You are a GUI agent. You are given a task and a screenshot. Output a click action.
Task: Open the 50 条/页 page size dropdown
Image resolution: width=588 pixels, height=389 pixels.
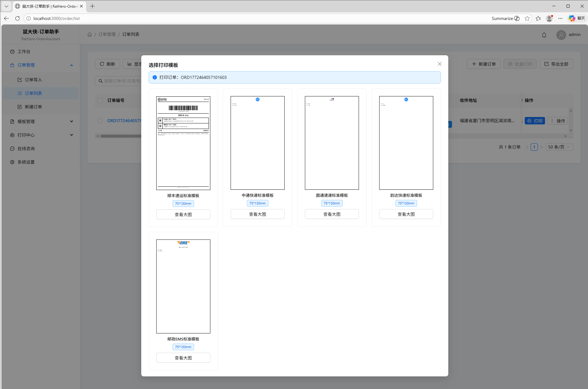click(x=559, y=147)
